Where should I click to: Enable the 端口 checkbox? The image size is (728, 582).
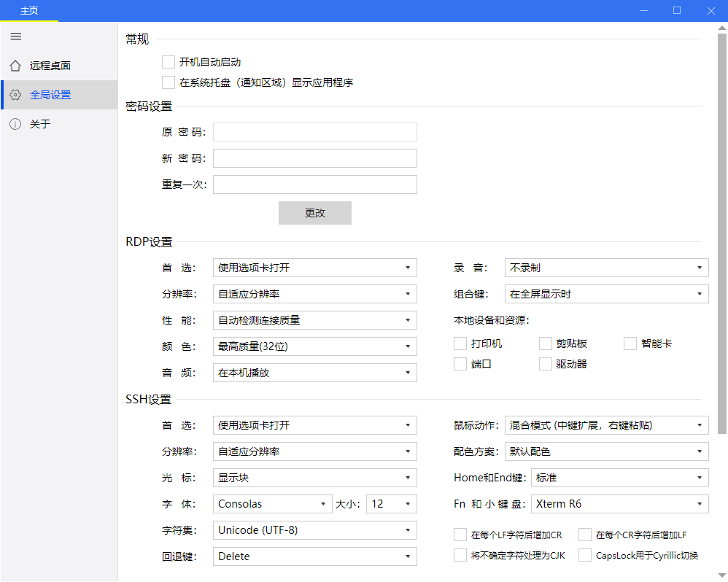tap(460, 364)
